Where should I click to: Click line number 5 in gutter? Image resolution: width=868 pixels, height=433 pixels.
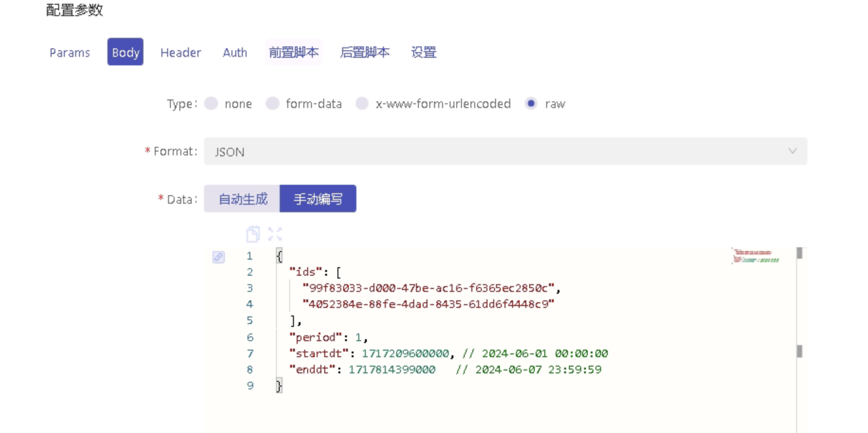[250, 321]
